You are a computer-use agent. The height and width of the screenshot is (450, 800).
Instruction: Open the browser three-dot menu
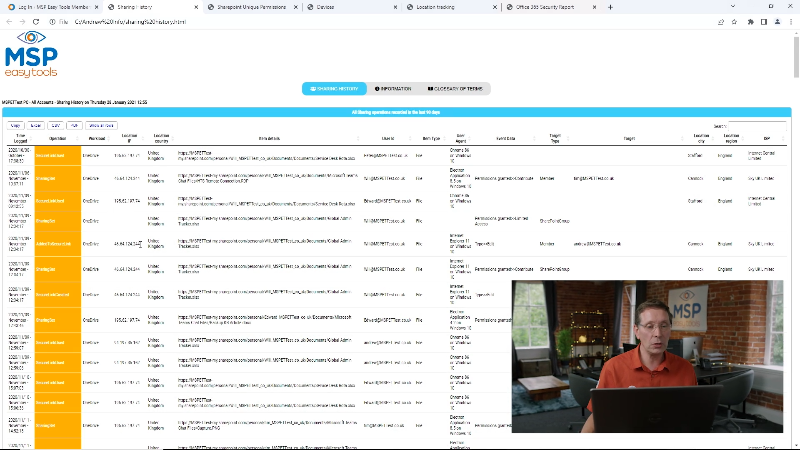pos(791,21)
